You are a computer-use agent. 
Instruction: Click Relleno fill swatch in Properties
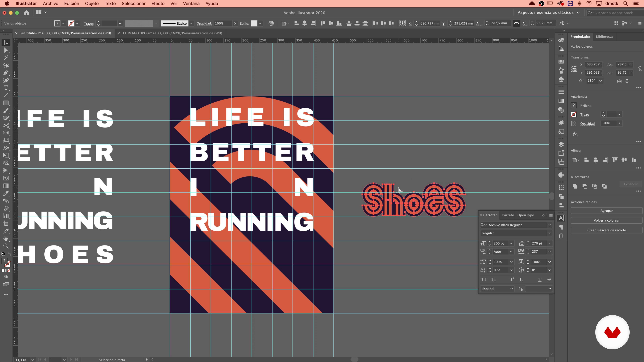tap(574, 105)
